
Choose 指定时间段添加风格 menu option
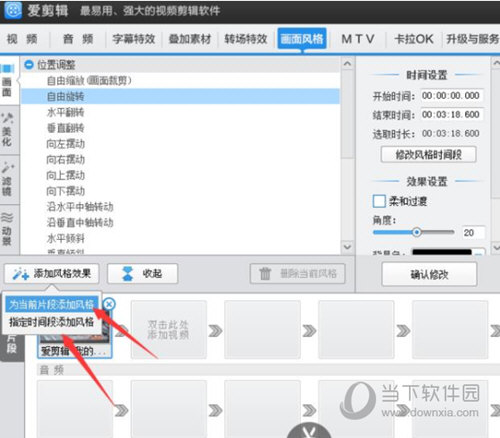click(52, 322)
